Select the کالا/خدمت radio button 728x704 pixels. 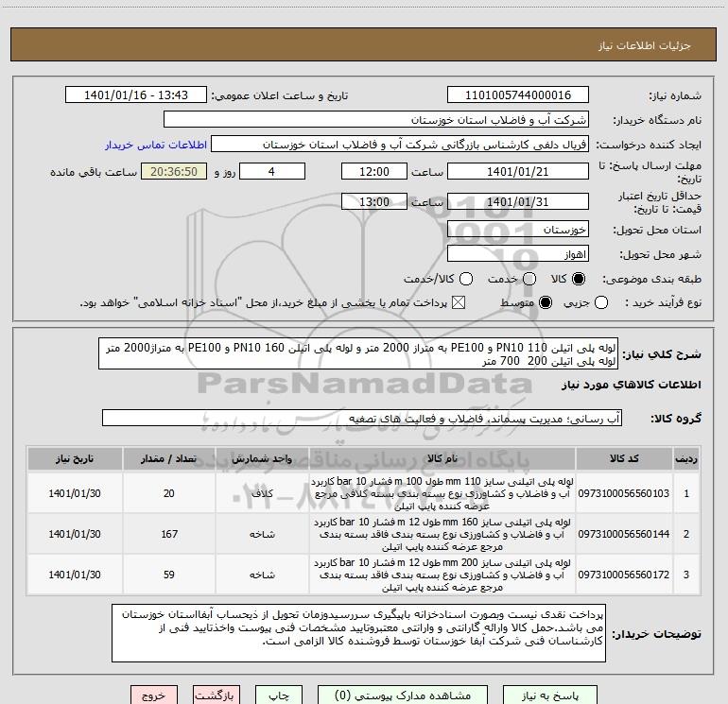466,279
